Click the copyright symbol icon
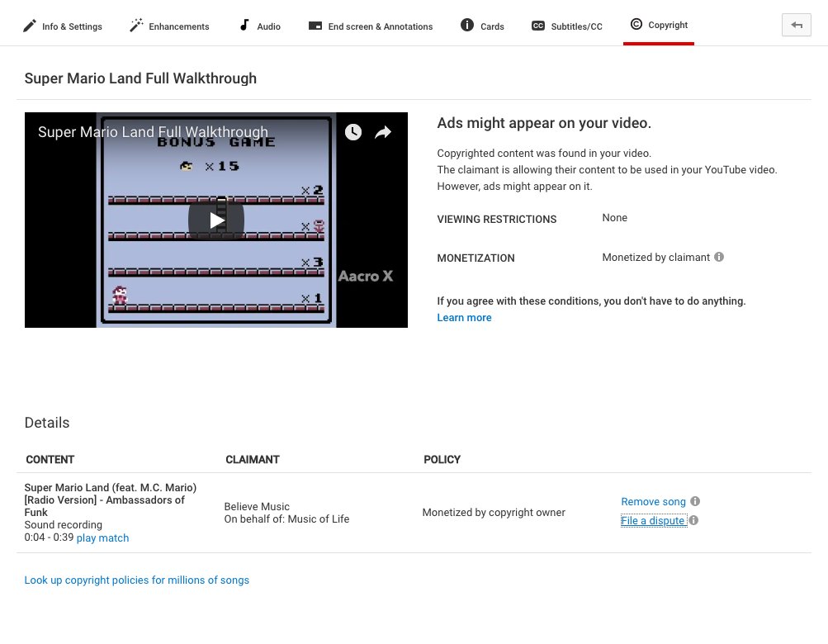Viewport: 828px width, 644px height. point(636,24)
